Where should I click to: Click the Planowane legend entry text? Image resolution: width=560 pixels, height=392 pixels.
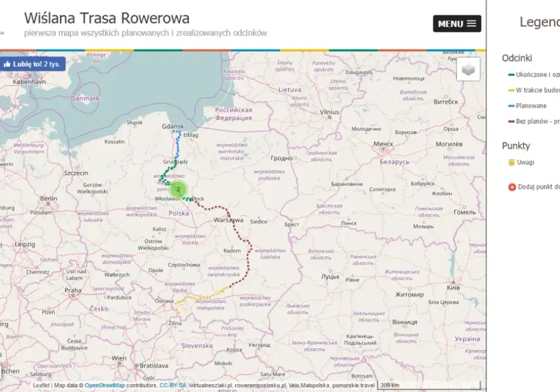click(x=531, y=106)
